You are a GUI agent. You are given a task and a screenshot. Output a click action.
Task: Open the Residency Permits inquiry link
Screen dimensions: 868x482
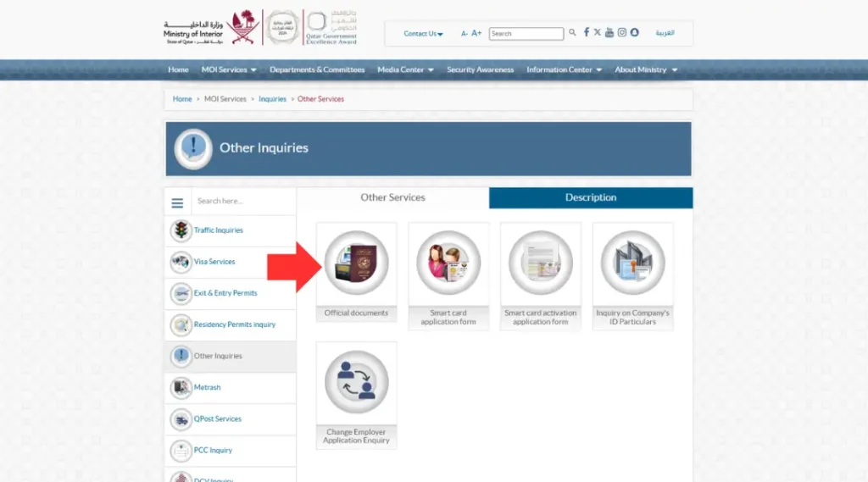234,324
